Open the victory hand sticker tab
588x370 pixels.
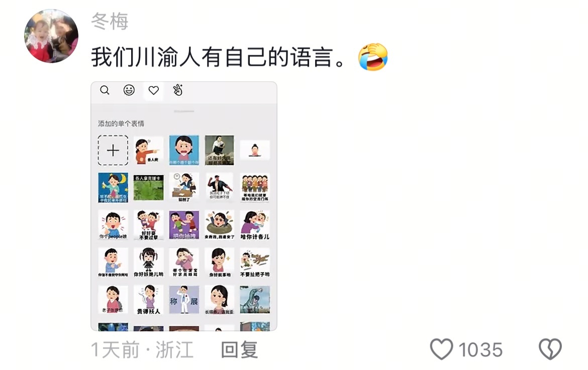click(x=178, y=90)
